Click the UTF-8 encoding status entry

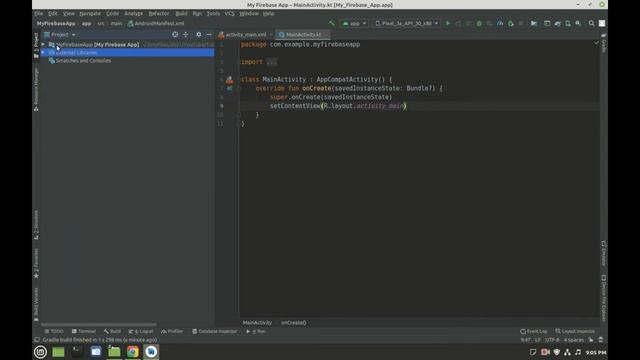(552, 340)
